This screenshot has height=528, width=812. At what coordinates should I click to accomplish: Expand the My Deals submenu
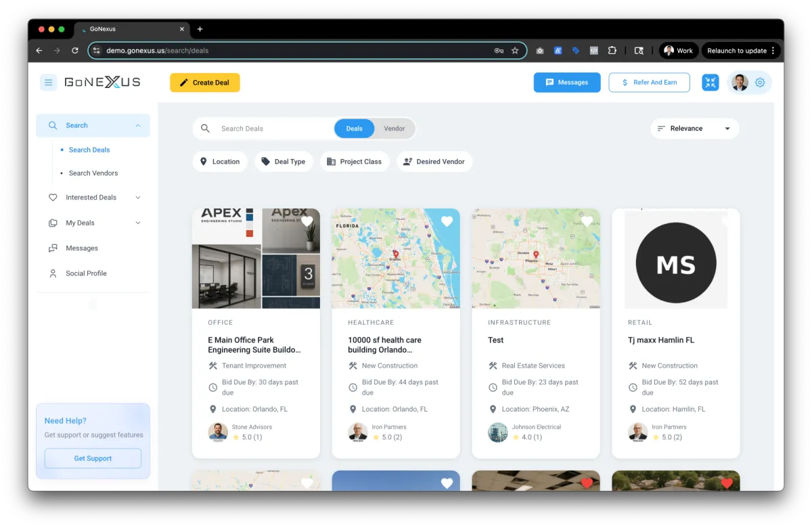138,223
